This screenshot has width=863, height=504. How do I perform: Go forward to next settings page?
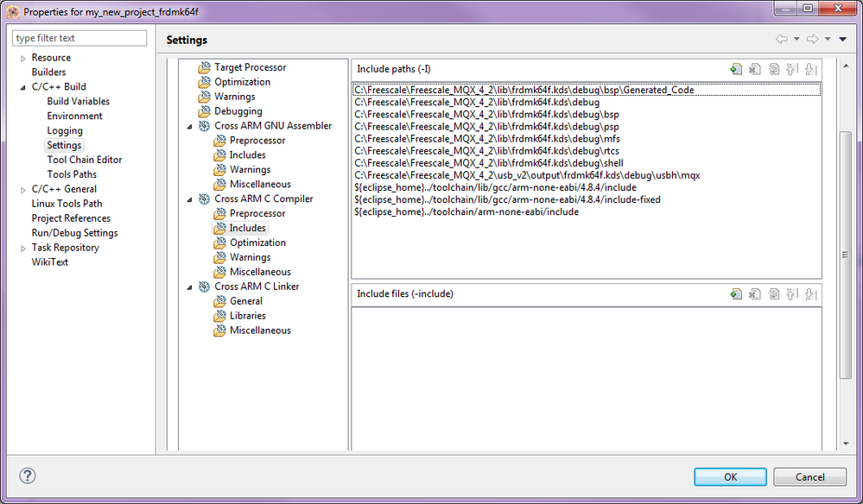click(812, 39)
